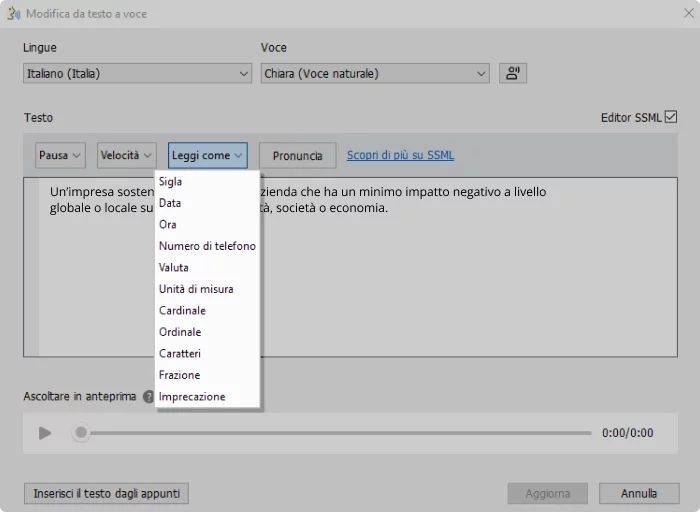The width and height of the screenshot is (700, 512).
Task: Open the Voce dropdown showing Chiara
Action: pyautogui.click(x=375, y=73)
